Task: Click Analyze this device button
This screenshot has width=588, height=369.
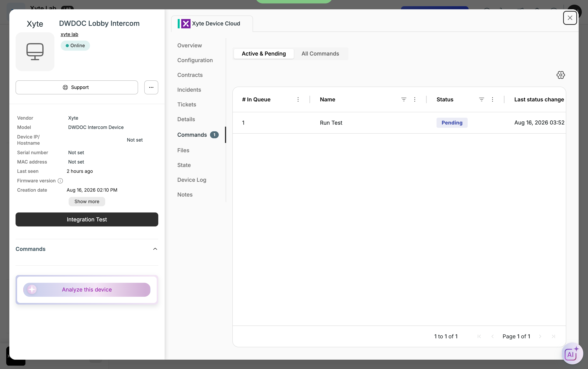Action: pos(87,290)
